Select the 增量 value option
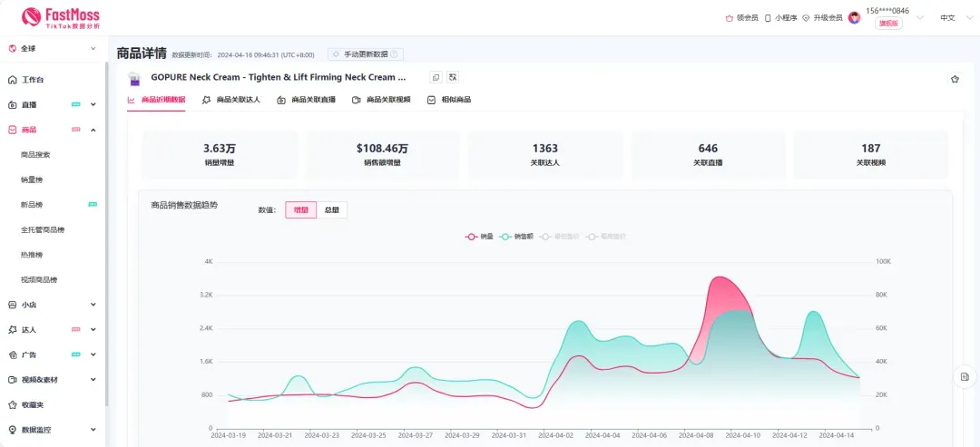Screen dimensions: 980x447 pyautogui.click(x=300, y=209)
